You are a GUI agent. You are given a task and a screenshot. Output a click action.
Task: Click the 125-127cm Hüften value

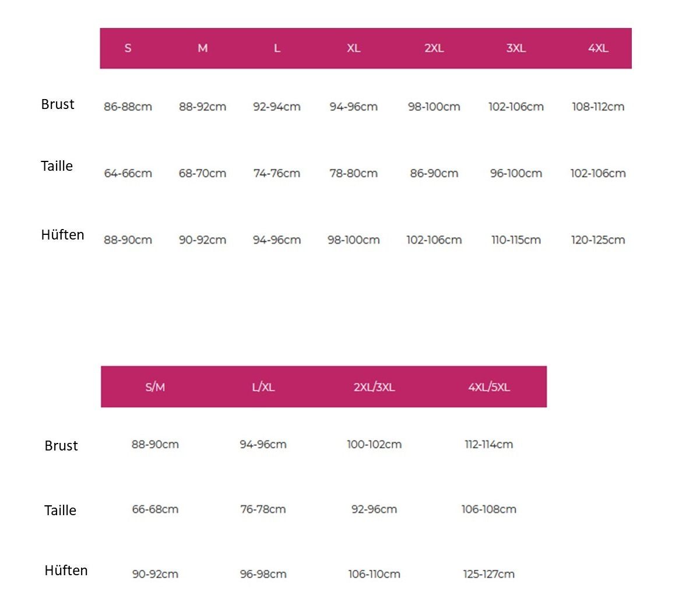(489, 574)
